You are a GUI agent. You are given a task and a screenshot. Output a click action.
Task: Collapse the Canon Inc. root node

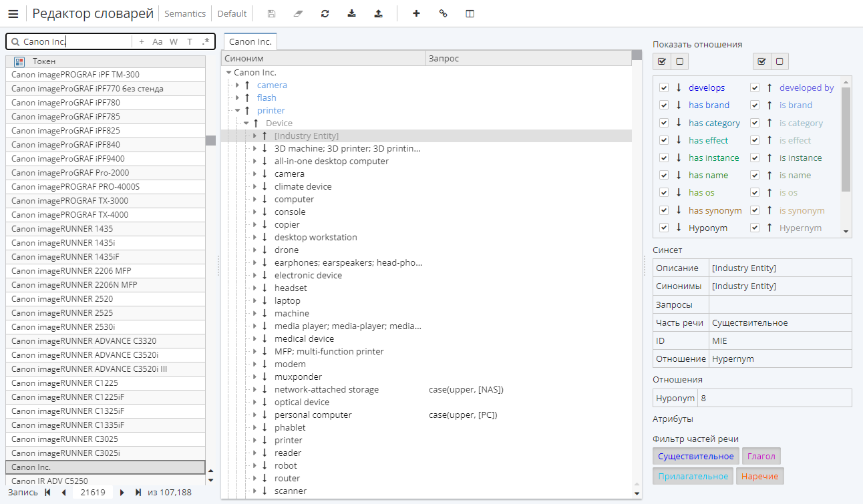229,72
